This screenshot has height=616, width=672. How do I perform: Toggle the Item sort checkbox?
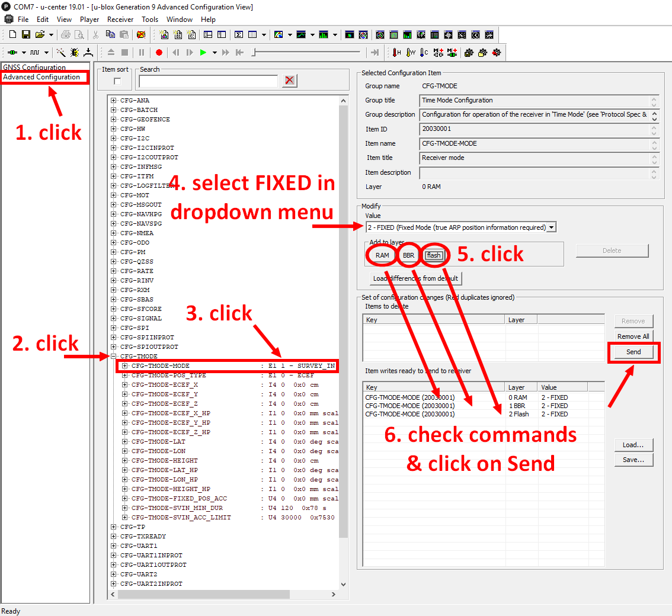117,81
